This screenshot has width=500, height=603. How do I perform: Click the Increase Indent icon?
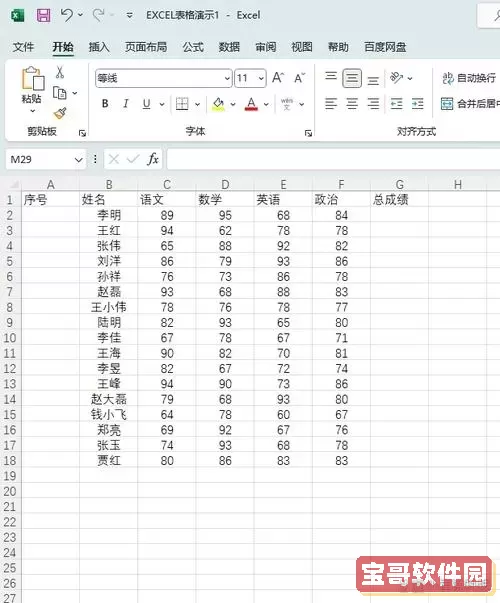coord(417,104)
